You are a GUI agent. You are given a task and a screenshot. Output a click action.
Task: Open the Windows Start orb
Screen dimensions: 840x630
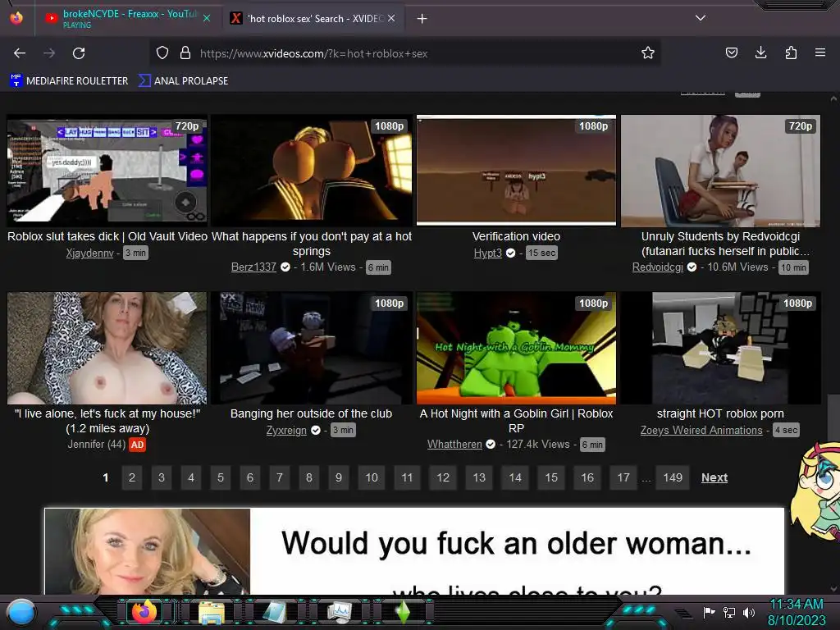tap(21, 612)
